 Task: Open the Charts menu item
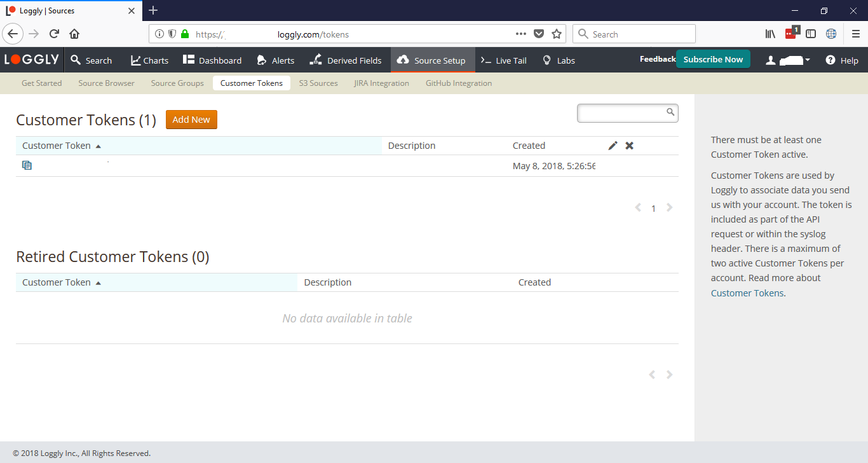150,60
